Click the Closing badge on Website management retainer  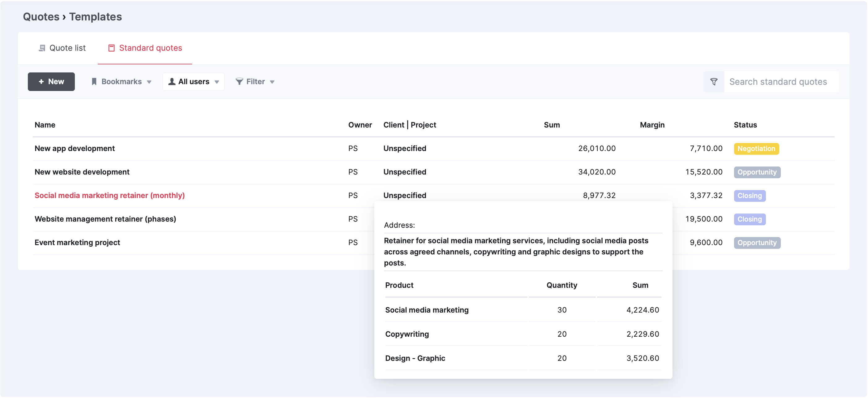coord(750,219)
